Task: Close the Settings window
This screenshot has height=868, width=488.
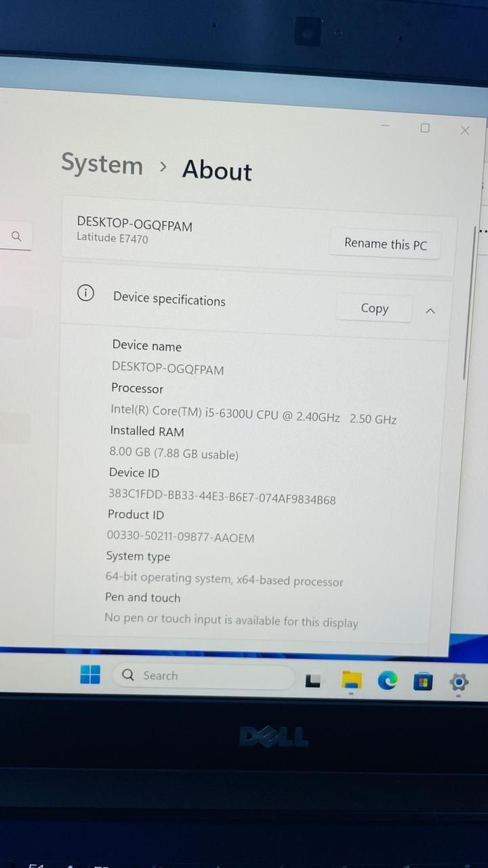Action: pos(465,130)
